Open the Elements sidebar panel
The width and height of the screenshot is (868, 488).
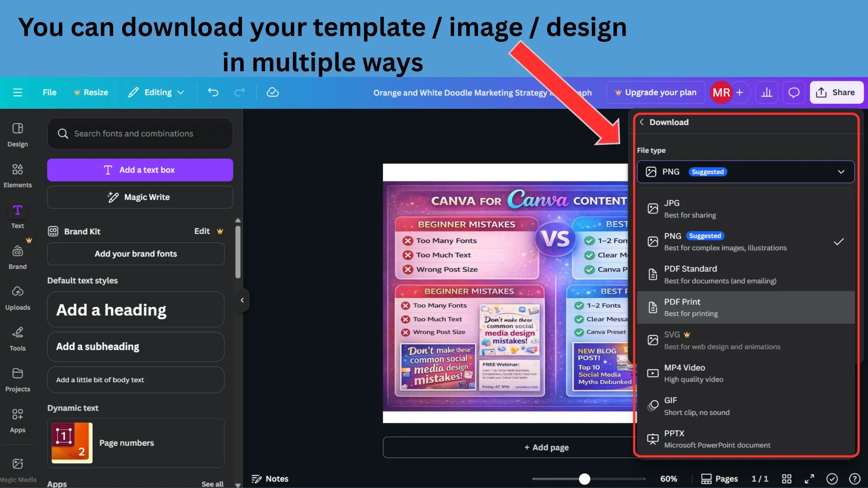(17, 176)
